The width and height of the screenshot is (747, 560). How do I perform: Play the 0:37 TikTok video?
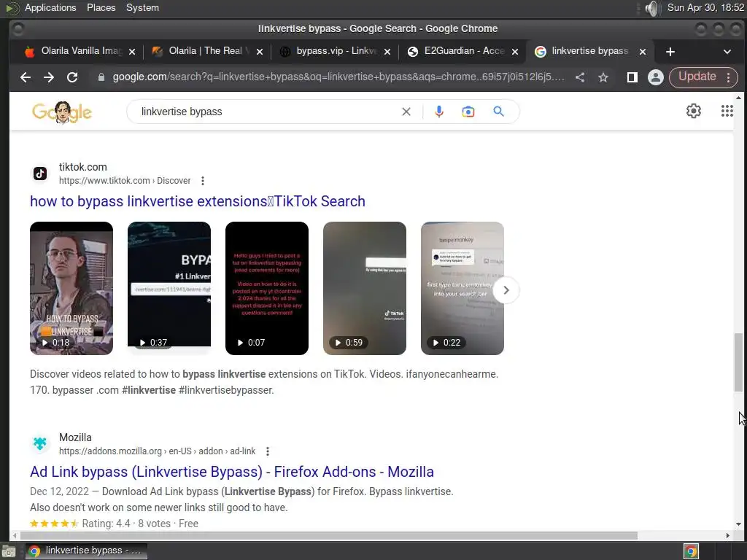169,288
